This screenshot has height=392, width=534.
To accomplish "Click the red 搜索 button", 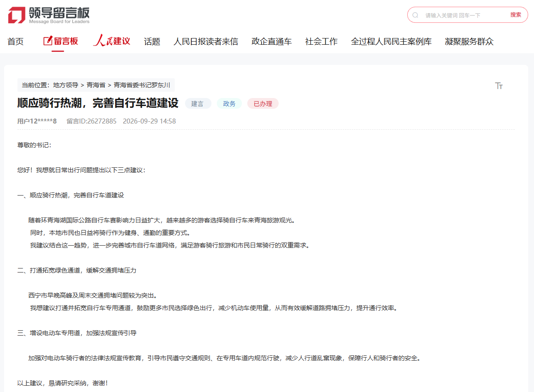I will [516, 15].
